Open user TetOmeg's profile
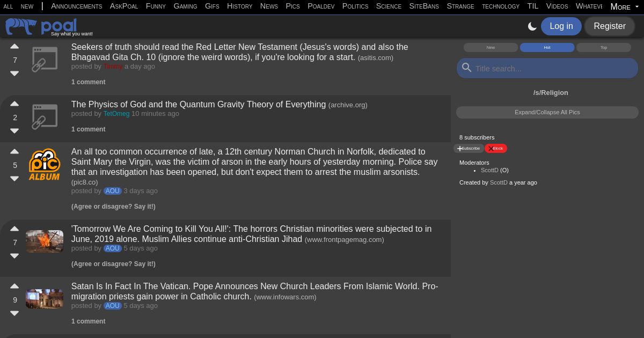 pos(116,114)
